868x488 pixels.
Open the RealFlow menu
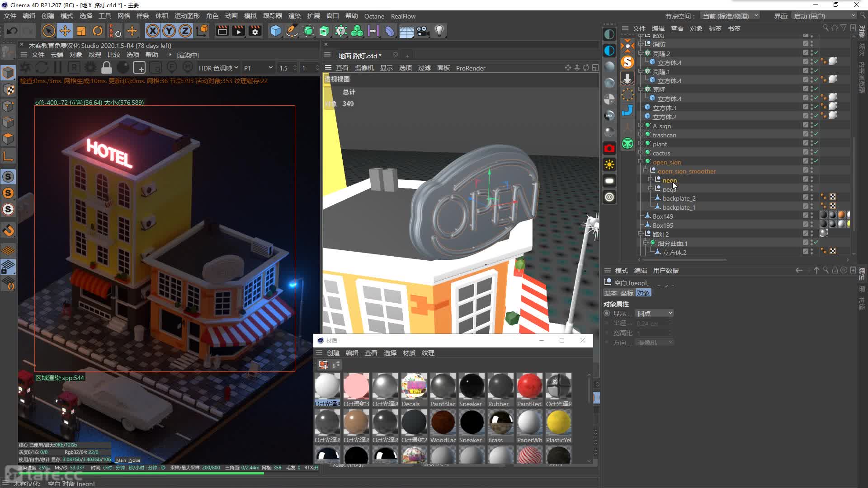coord(403,16)
